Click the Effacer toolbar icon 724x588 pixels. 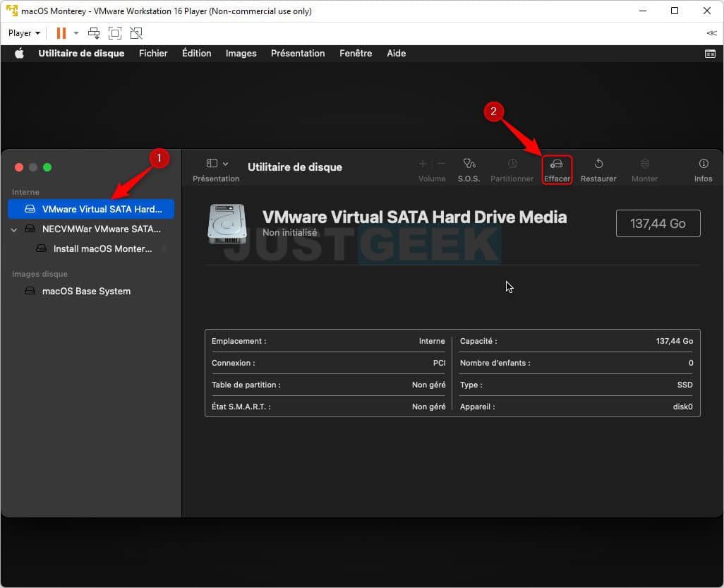556,164
